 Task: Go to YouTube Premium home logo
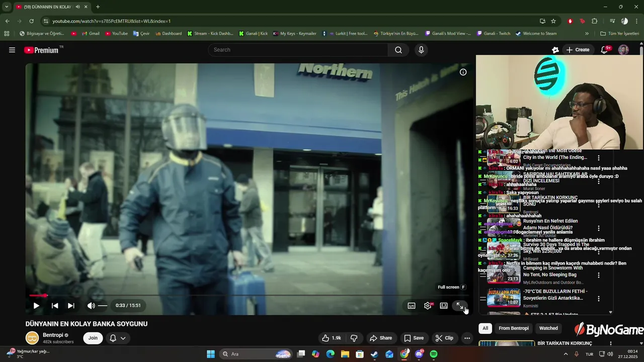point(42,50)
